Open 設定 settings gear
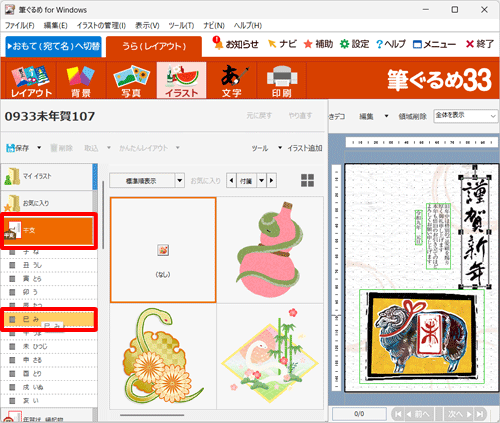 pos(344,44)
